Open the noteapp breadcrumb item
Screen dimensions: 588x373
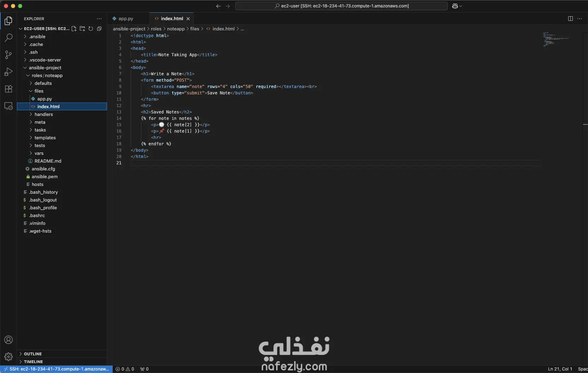[176, 29]
